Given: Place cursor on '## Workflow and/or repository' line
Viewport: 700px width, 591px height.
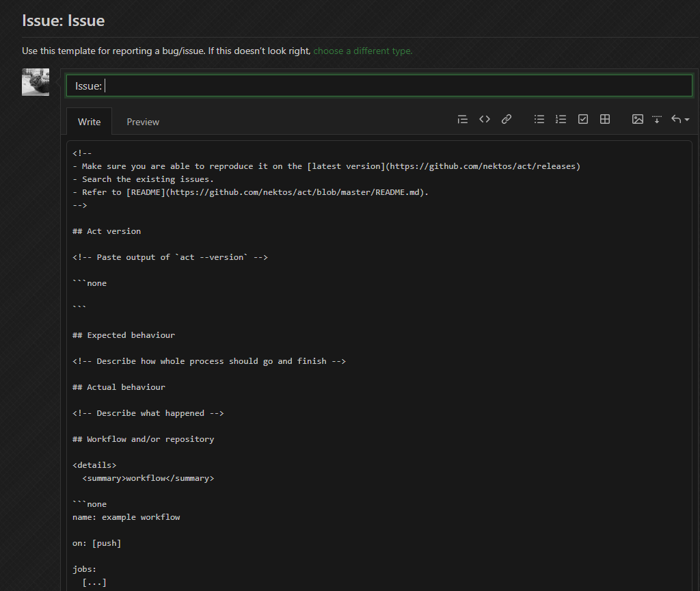Looking at the screenshot, I should [144, 439].
